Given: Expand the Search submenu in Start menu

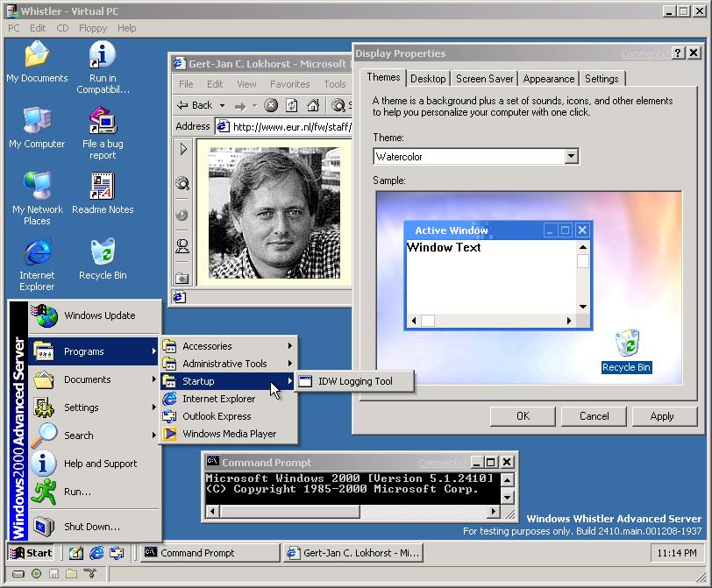Looking at the screenshot, I should pyautogui.click(x=95, y=436).
